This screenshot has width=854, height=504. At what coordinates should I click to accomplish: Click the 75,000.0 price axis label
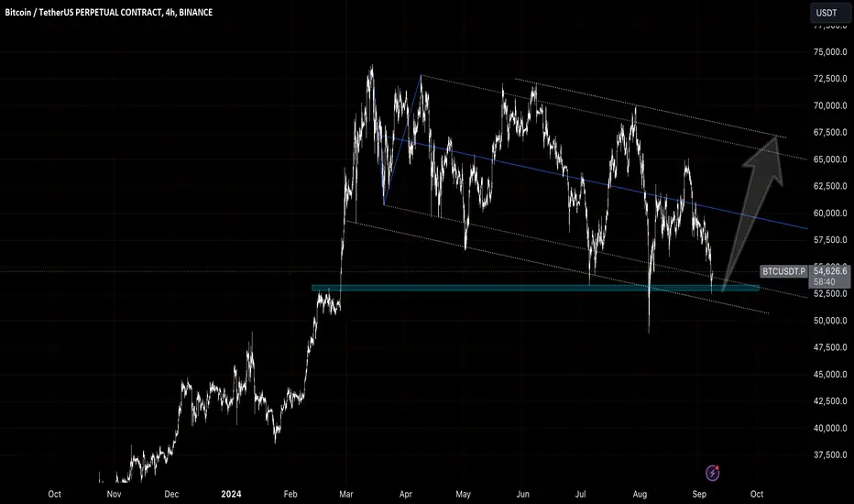pyautogui.click(x=830, y=51)
